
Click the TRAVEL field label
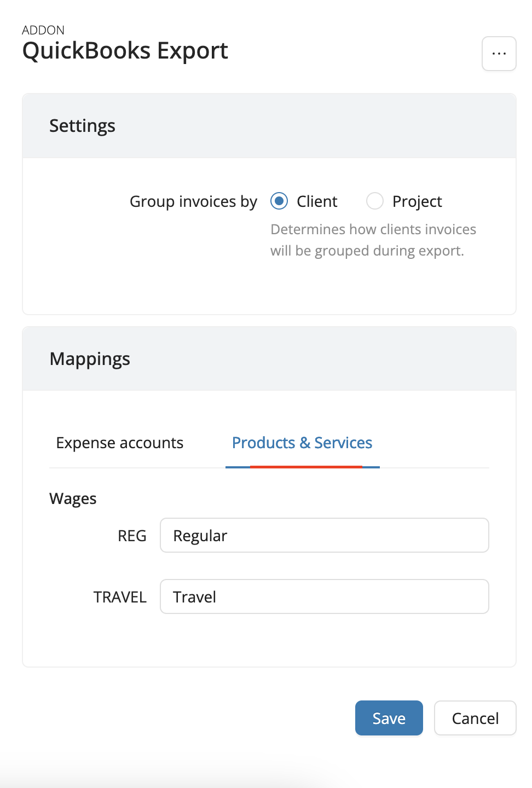click(120, 597)
